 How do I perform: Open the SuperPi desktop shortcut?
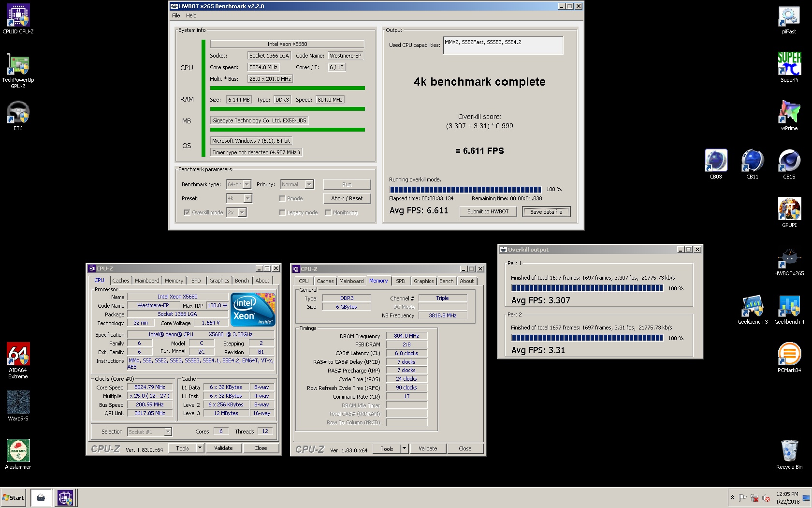[789, 68]
